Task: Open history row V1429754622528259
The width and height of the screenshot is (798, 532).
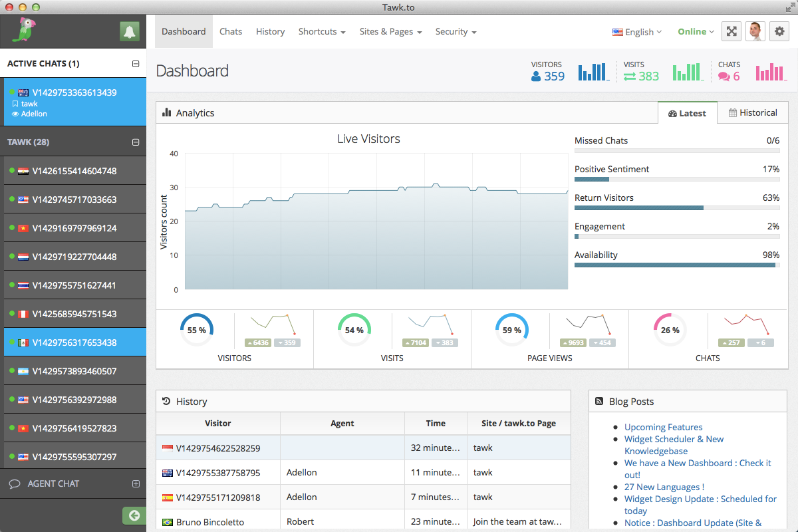Action: pos(363,448)
